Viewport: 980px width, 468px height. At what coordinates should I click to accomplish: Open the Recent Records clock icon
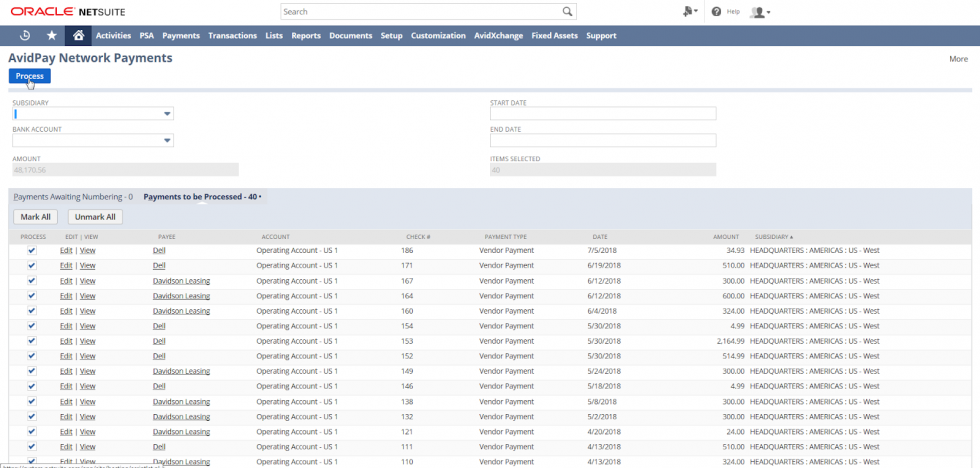[25, 36]
